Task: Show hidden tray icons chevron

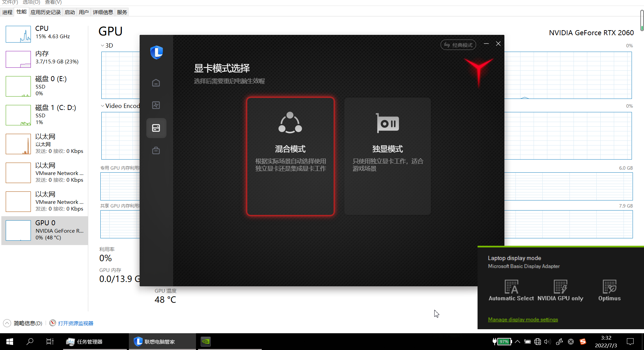Action: pos(517,342)
